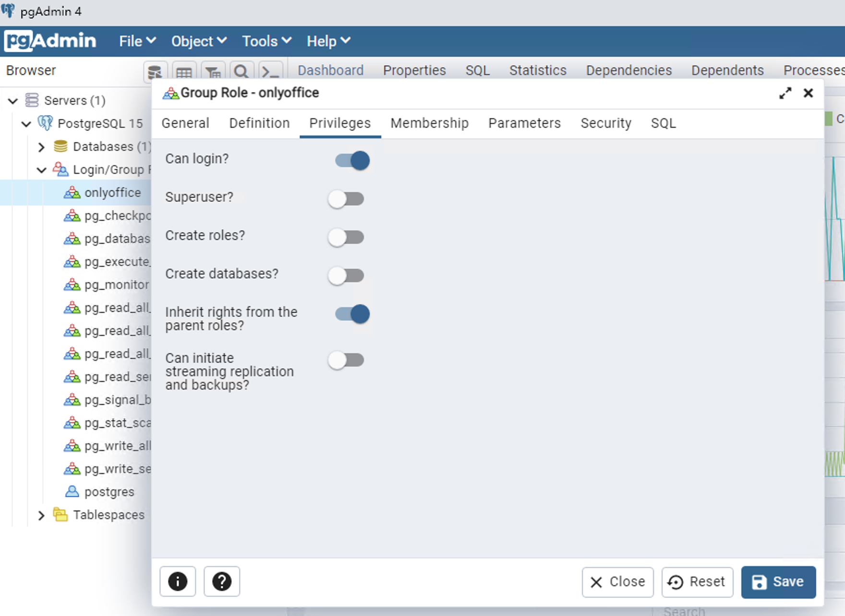This screenshot has width=845, height=616.
Task: Turn off Inherit rights from parent roles
Action: pos(352,314)
